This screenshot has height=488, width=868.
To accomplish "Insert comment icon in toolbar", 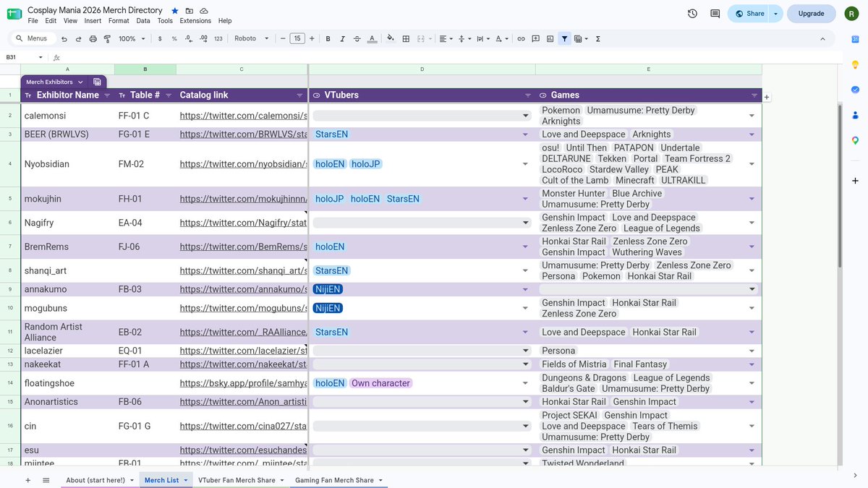I will point(535,38).
